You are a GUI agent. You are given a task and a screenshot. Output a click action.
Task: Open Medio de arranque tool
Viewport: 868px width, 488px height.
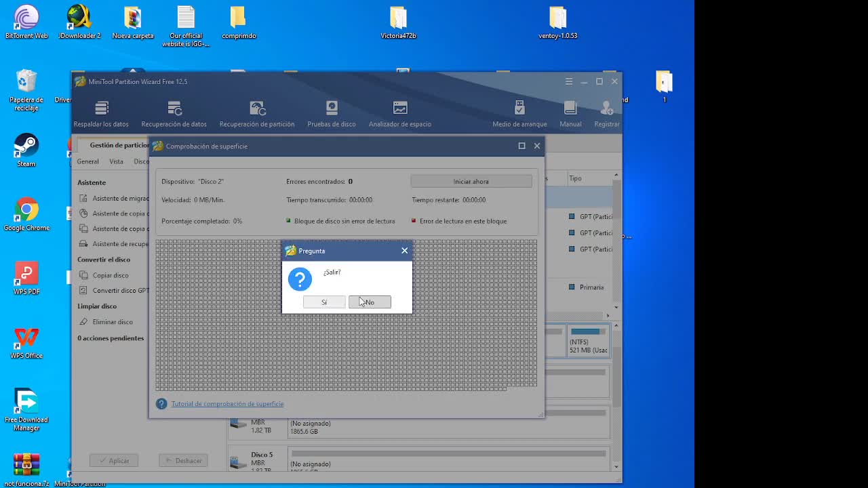coord(519,114)
